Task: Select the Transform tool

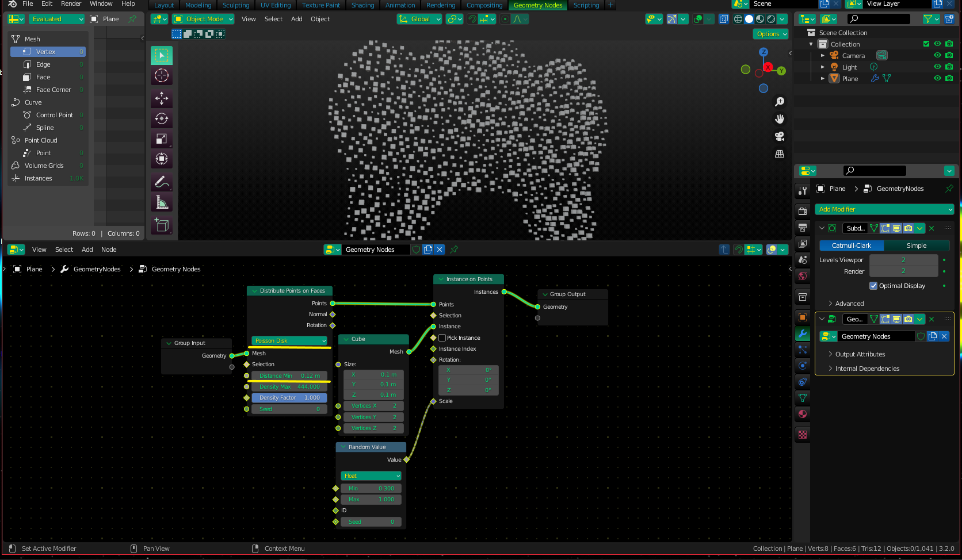Action: coord(162,159)
